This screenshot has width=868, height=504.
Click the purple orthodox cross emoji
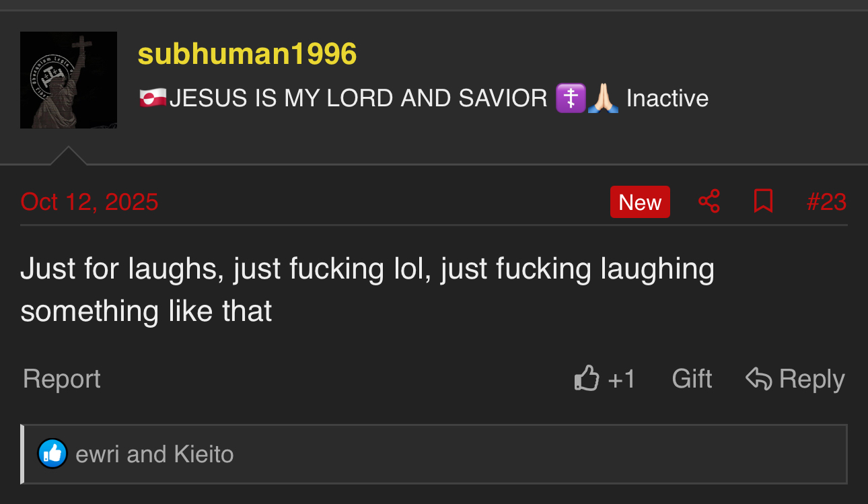[570, 98]
